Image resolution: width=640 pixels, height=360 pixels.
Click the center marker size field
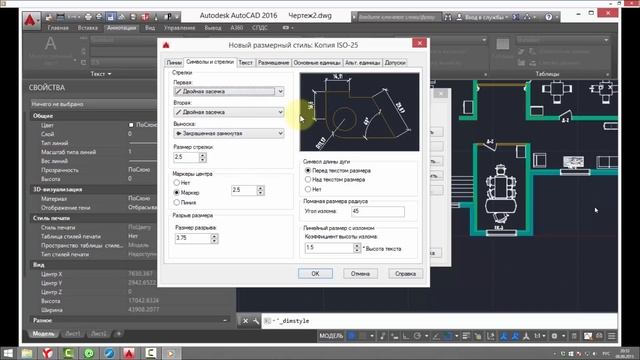pyautogui.click(x=244, y=190)
